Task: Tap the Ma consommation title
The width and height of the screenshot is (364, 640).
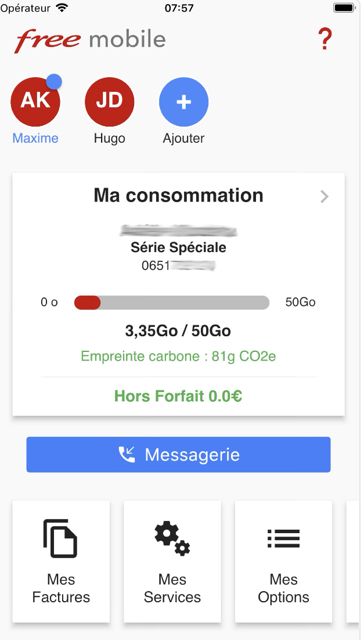Action: [x=178, y=196]
